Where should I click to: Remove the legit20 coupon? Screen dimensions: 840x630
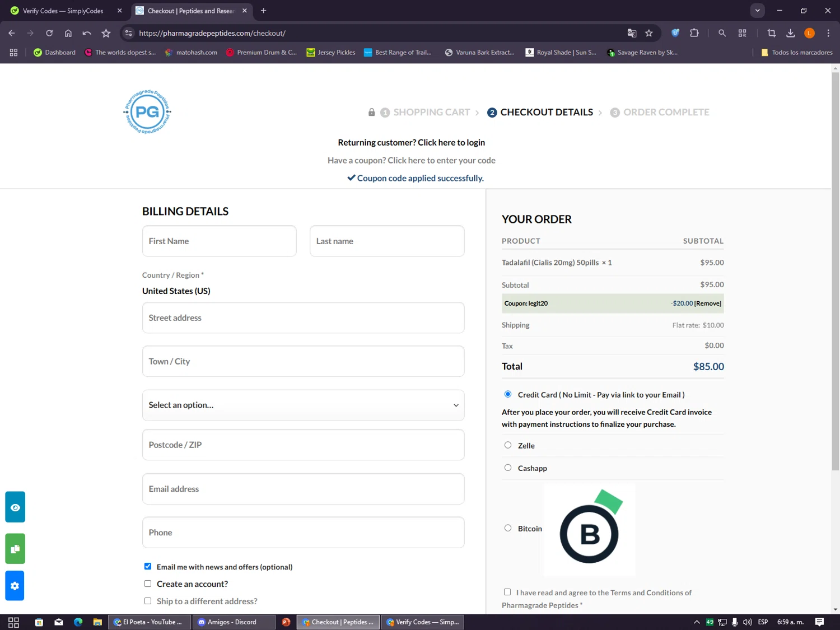pyautogui.click(x=708, y=303)
